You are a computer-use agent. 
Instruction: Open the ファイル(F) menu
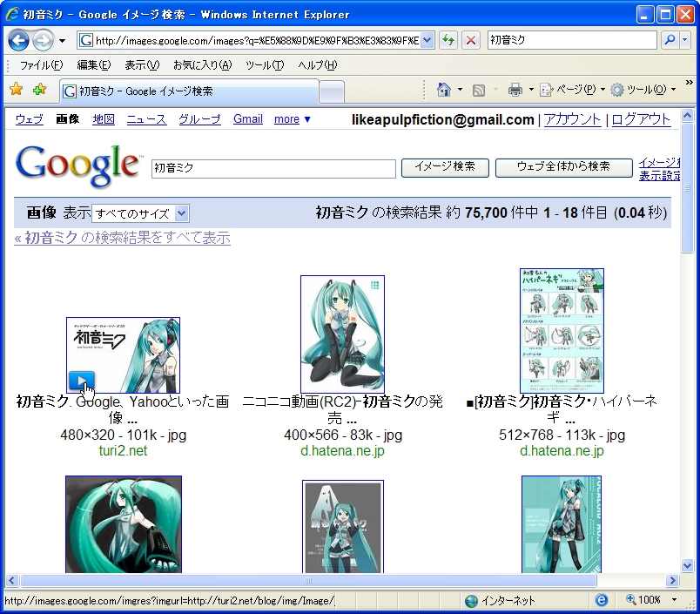[41, 65]
